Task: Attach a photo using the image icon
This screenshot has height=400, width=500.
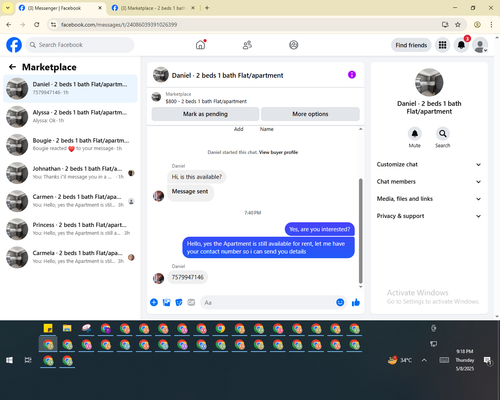Action: (166, 302)
